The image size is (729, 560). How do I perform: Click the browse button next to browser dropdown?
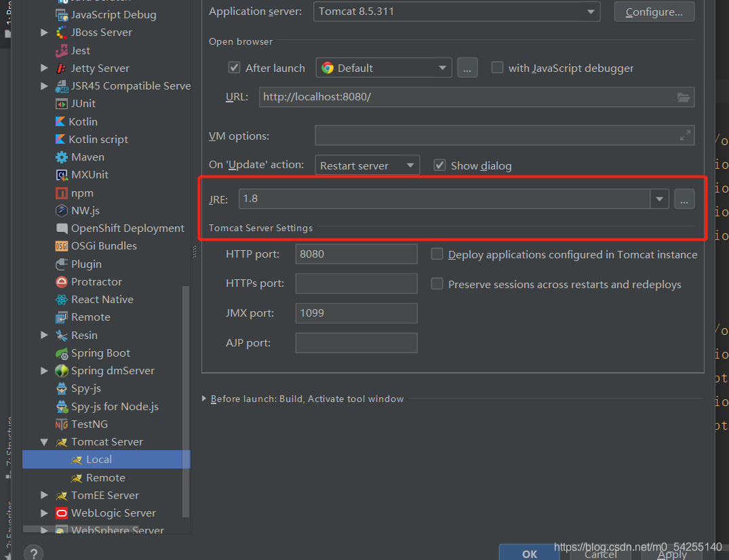(x=467, y=68)
